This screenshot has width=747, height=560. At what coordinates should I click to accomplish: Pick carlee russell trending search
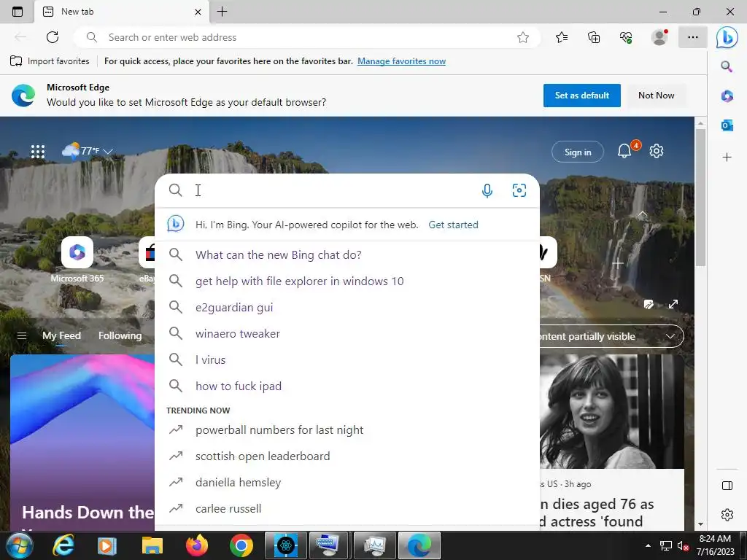pyautogui.click(x=347, y=508)
